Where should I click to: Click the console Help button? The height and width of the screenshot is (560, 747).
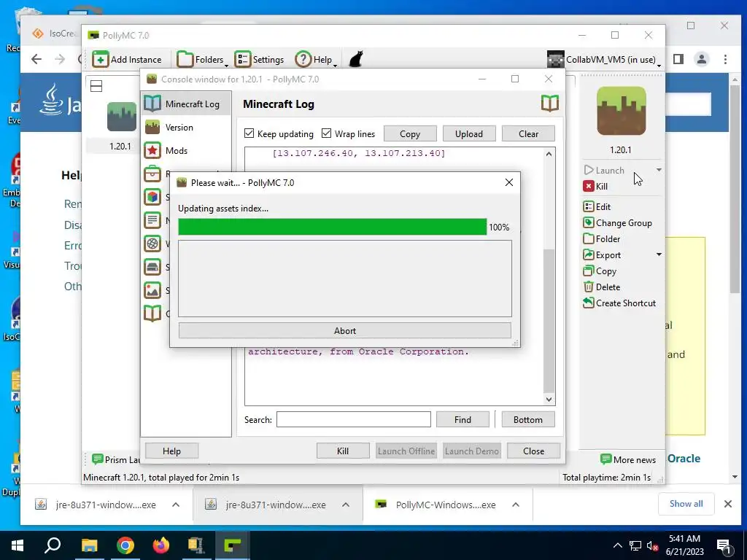(x=171, y=451)
